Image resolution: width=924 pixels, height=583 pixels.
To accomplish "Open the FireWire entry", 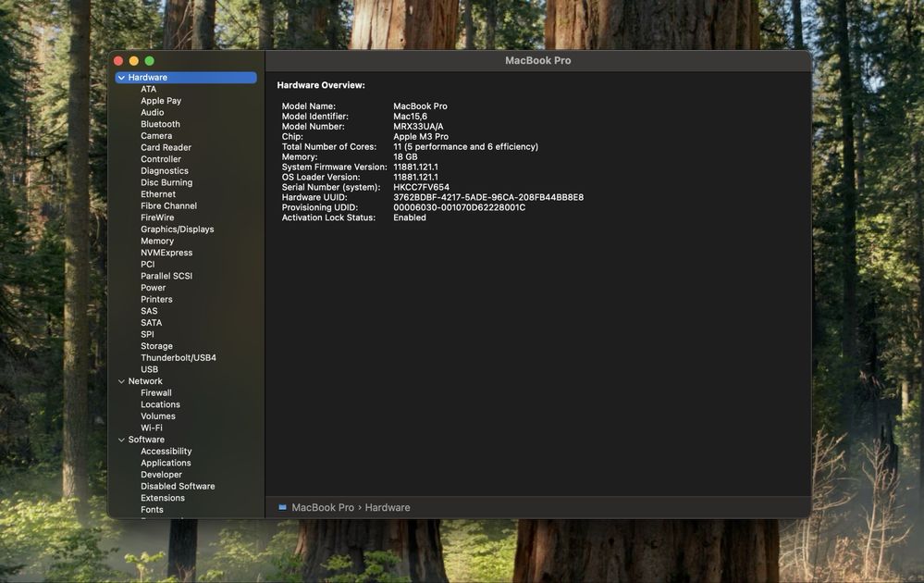I will coord(157,217).
